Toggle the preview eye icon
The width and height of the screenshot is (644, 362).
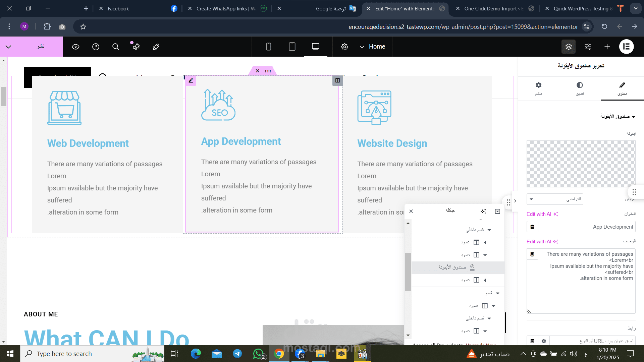tap(75, 47)
